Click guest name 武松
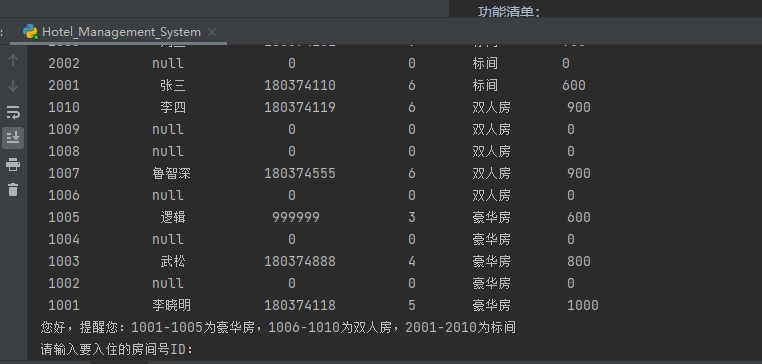This screenshot has height=364, width=762. [173, 261]
